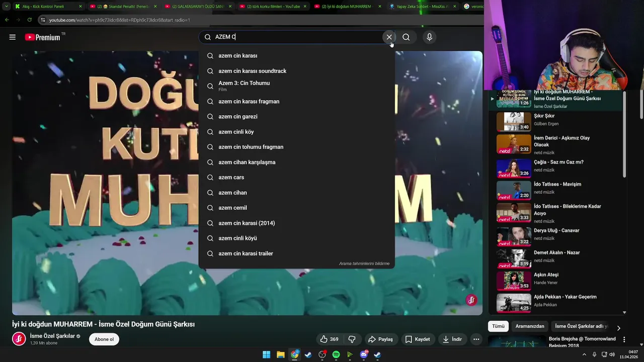
Task: Reload the page with the refresh icon
Action: pos(29,20)
